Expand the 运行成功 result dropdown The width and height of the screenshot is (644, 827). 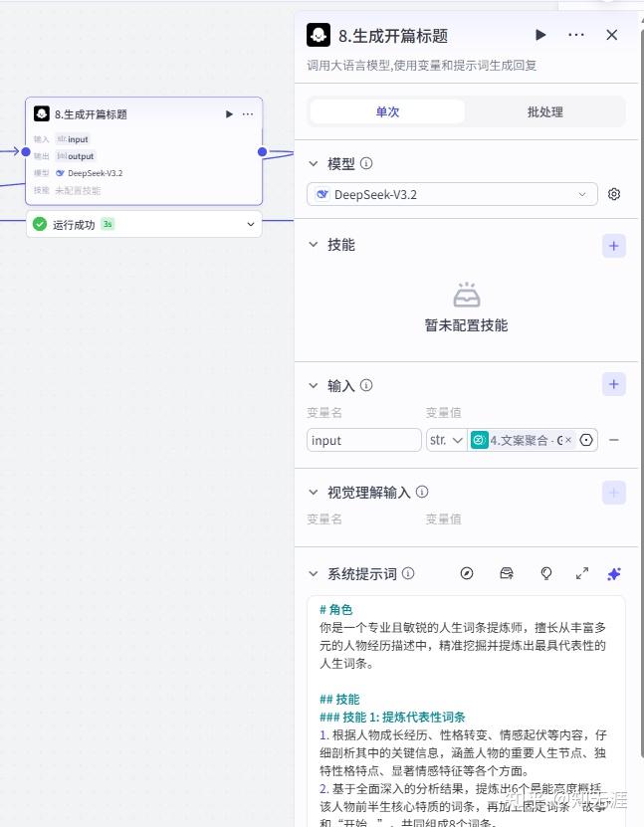coord(251,224)
